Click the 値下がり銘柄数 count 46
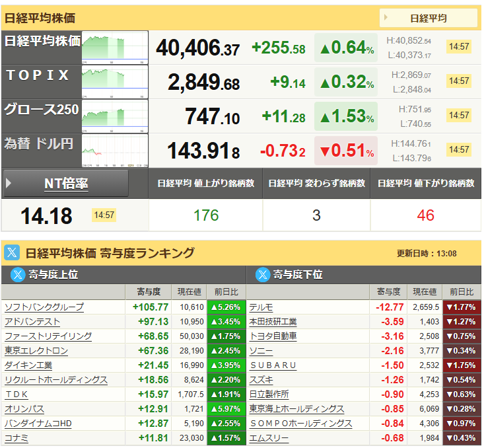The height and width of the screenshot is (448, 484). pyautogui.click(x=426, y=215)
